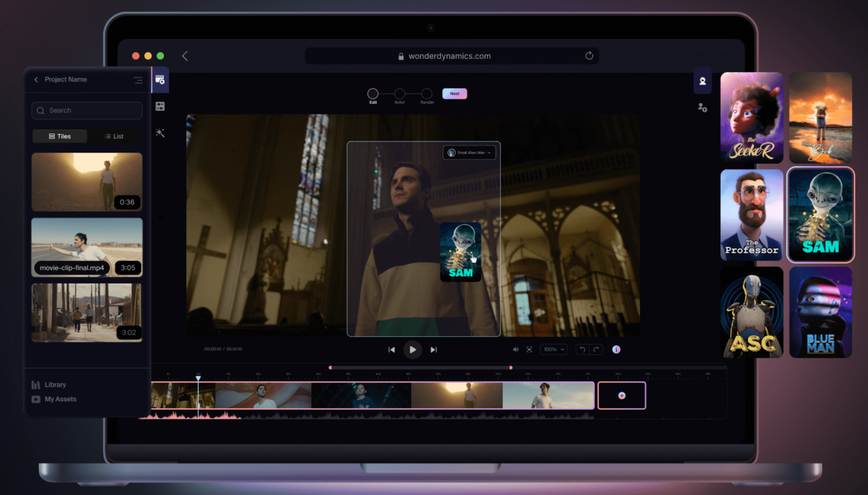Select the Actor step circle
This screenshot has height=495, width=868.
point(400,93)
